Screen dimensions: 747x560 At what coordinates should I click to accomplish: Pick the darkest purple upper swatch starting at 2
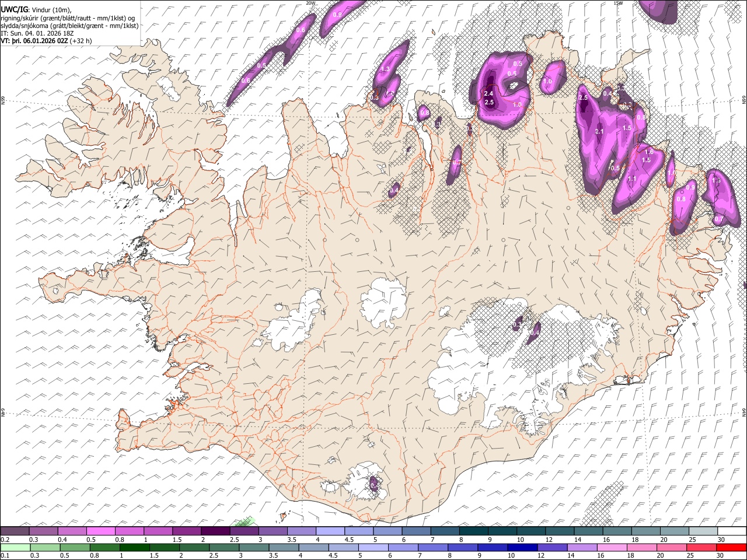[215, 531]
